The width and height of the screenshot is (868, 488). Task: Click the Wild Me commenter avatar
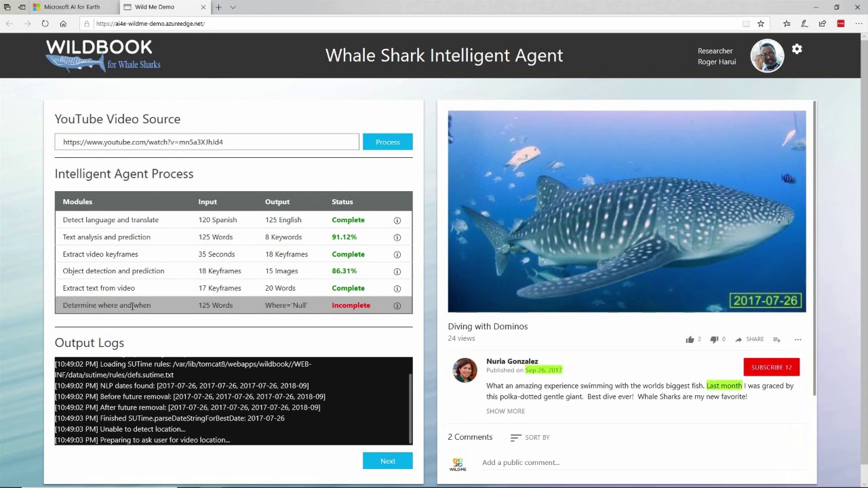tap(458, 464)
